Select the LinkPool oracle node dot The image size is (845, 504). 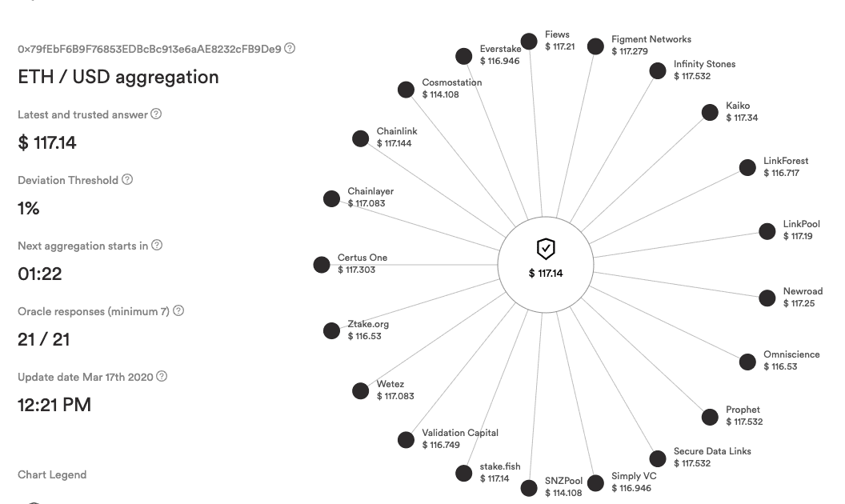767,231
